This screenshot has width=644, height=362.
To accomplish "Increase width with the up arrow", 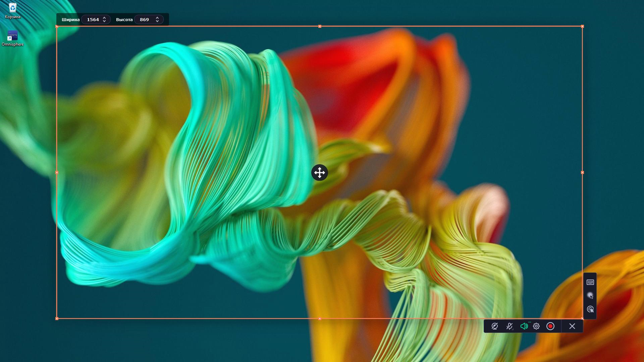I will click(104, 18).
